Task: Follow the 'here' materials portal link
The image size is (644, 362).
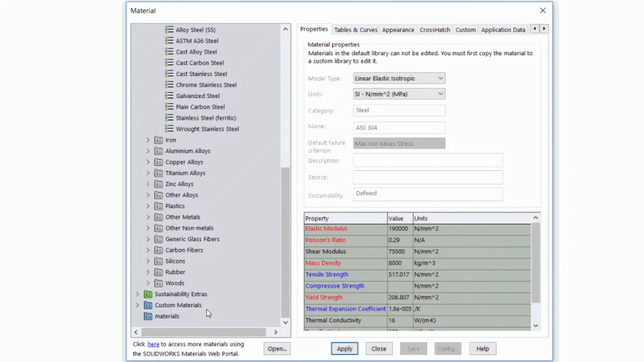Action: [x=153, y=344]
